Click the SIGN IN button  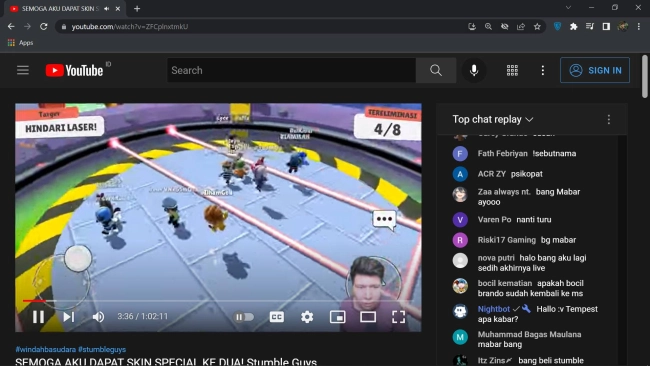[x=595, y=70]
